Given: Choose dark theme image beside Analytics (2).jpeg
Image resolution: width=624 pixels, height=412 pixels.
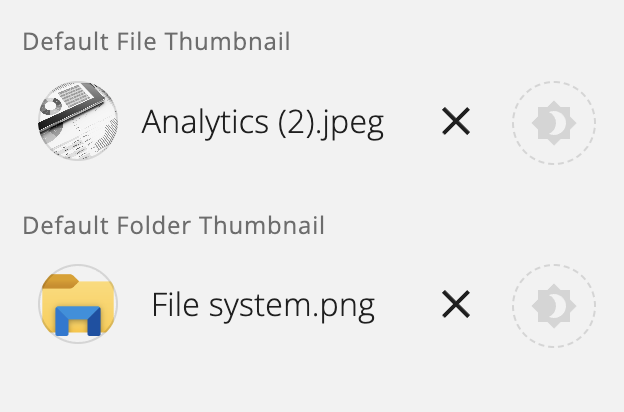Looking at the screenshot, I should (x=554, y=123).
